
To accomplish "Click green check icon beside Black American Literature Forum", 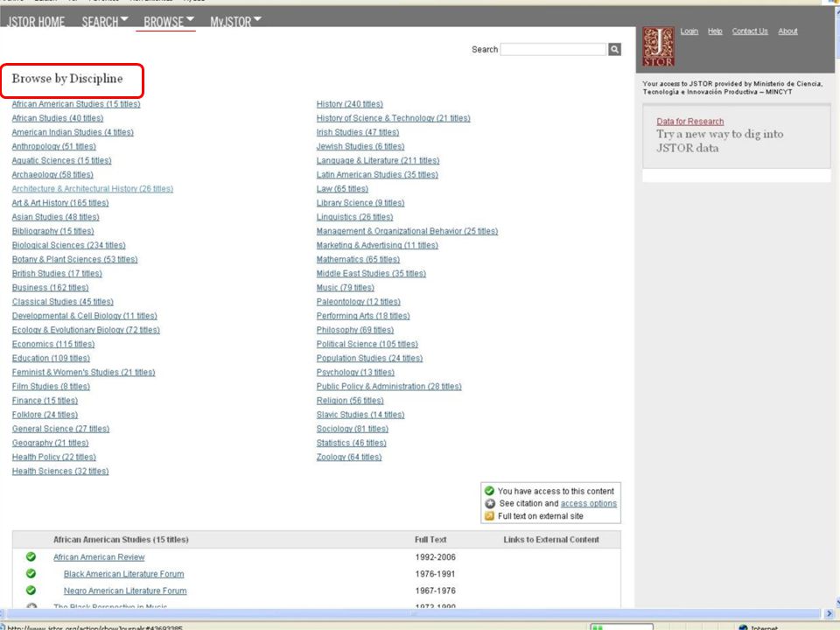I will (x=31, y=574).
